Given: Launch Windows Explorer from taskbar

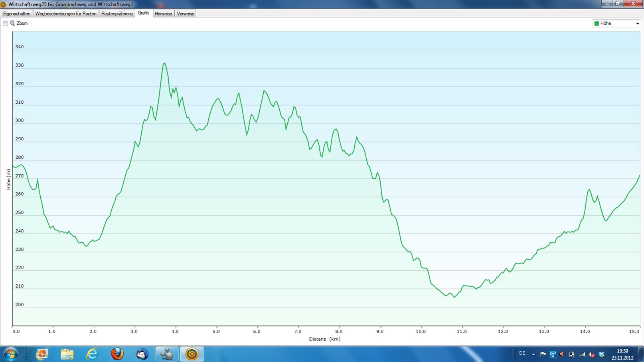Looking at the screenshot, I should 67,354.
